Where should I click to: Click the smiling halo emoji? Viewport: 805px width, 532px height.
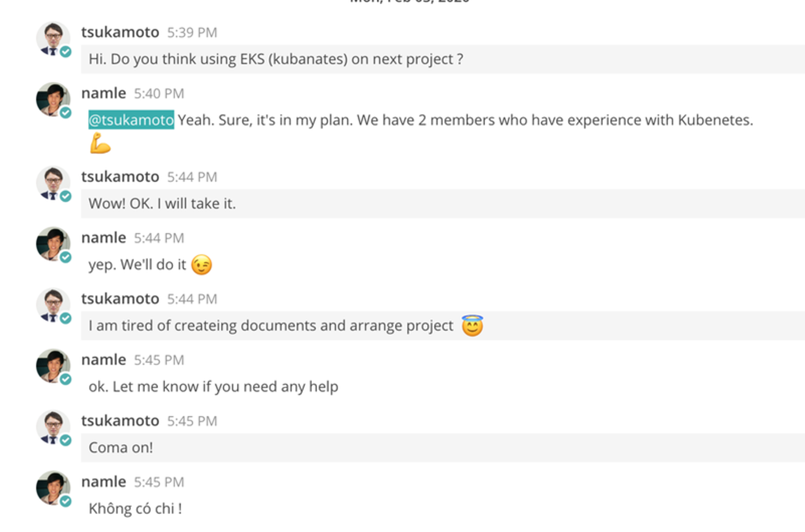472,326
